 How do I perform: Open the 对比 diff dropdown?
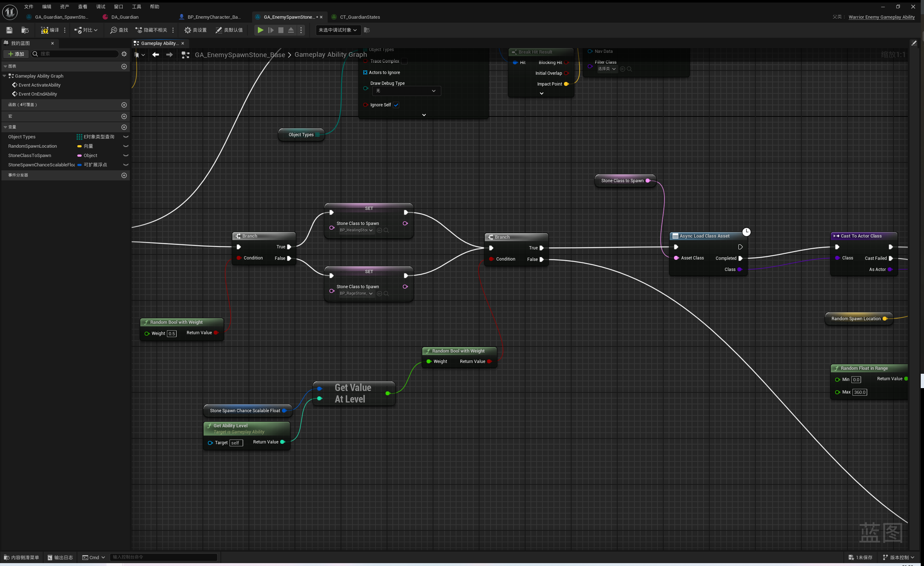tap(86, 30)
